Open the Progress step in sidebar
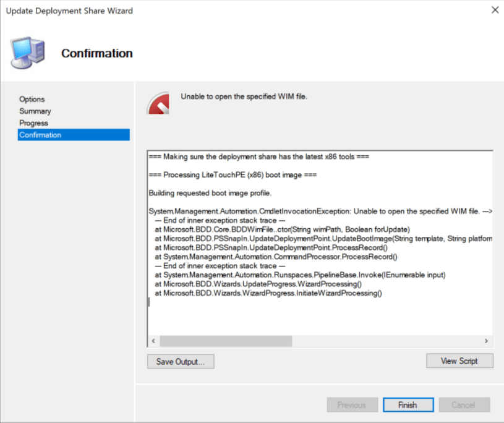The image size is (504, 423). (x=33, y=123)
